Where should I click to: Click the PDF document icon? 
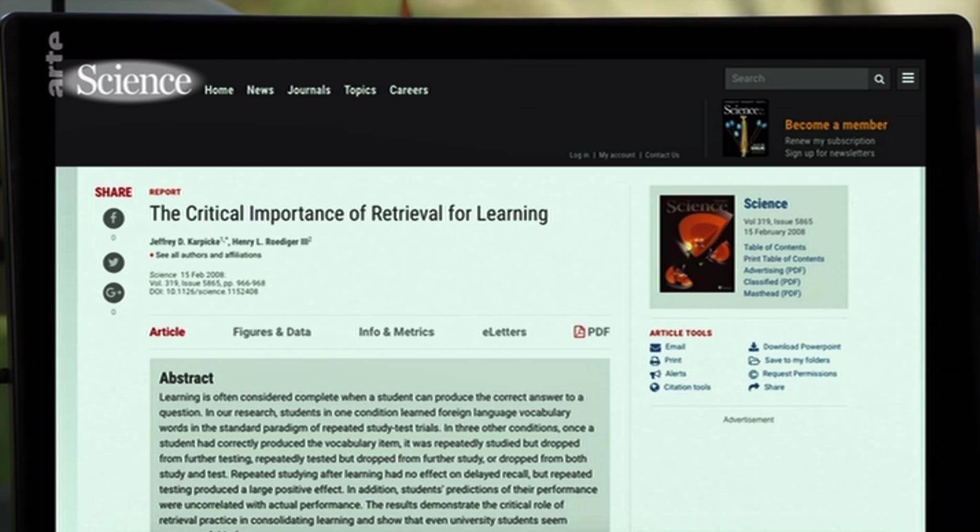579,332
